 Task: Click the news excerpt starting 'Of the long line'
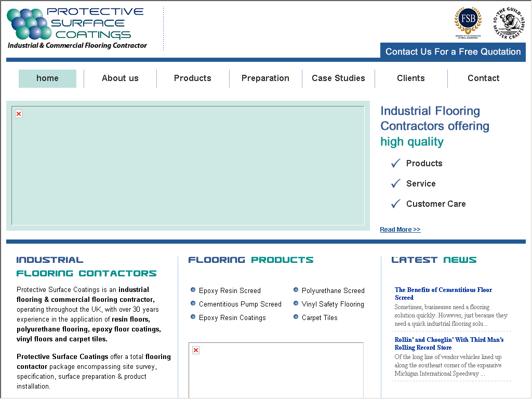(x=448, y=365)
